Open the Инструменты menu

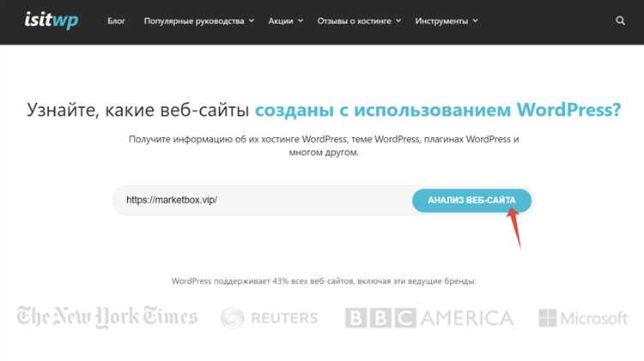(x=441, y=21)
